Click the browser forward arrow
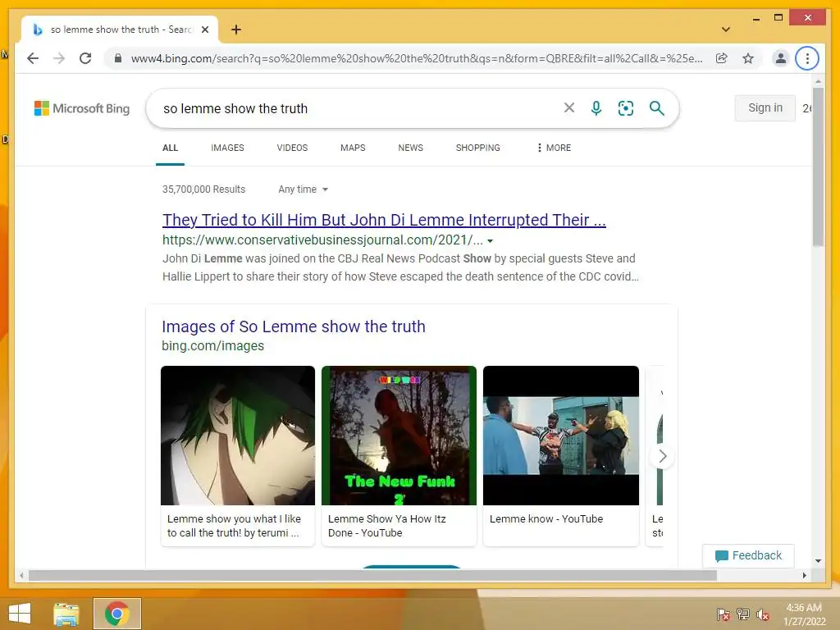Viewport: 840px width, 630px height. (x=59, y=58)
